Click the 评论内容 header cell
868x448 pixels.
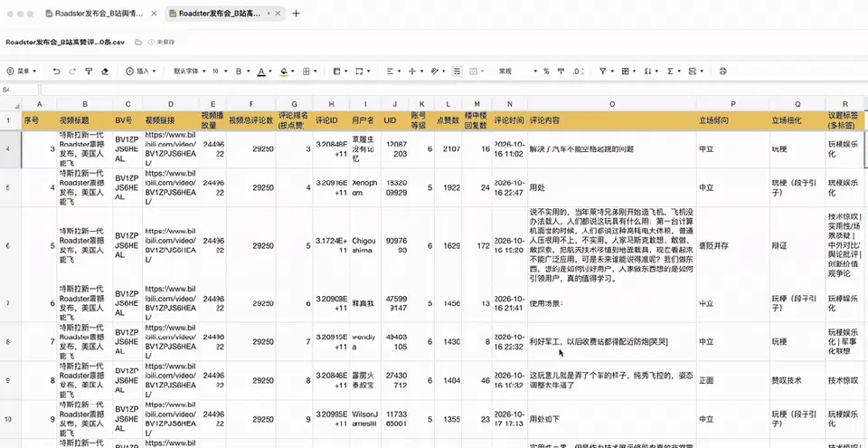pyautogui.click(x=612, y=120)
